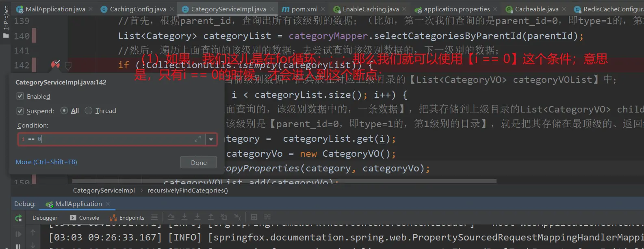Click recursivelyFindCategories() breadcrumb
The height and width of the screenshot is (249, 644).
pos(188,190)
